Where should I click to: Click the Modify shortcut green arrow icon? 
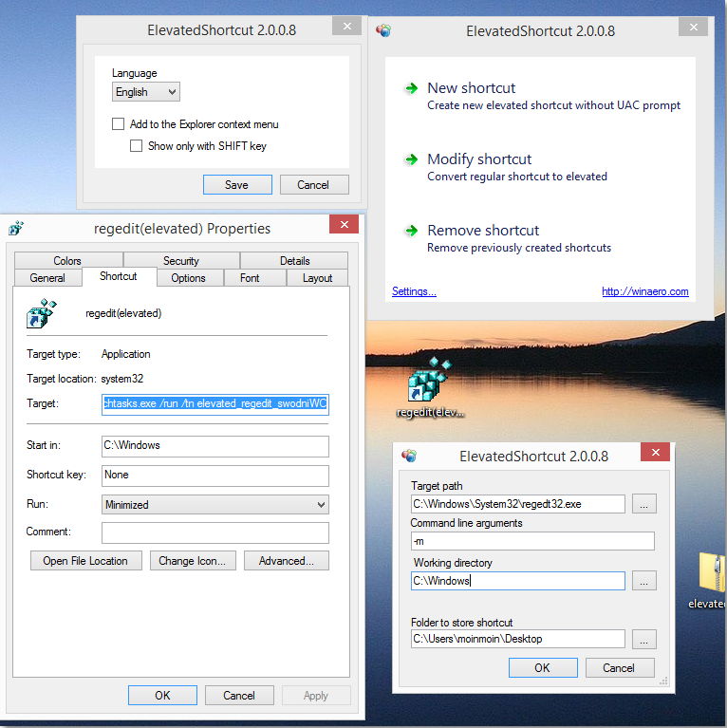tap(411, 159)
